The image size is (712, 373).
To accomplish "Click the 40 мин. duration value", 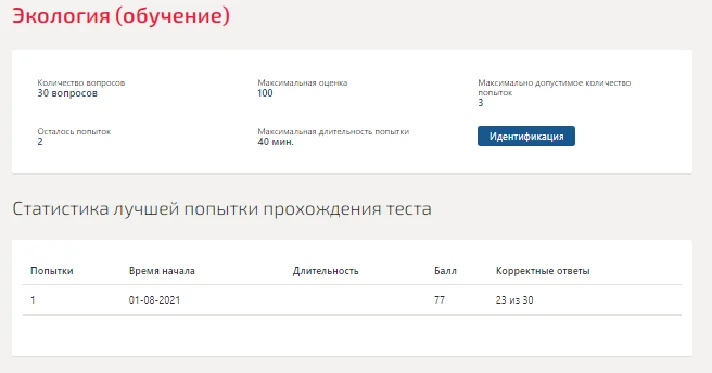I will [276, 142].
